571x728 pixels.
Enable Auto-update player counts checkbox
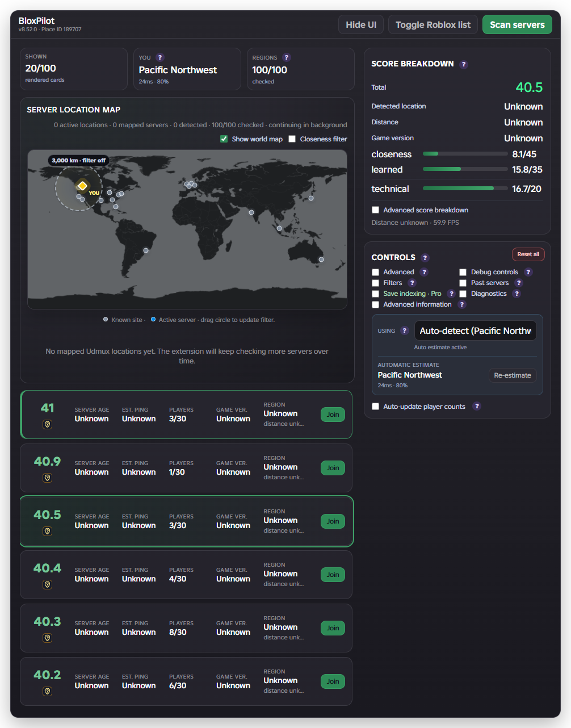click(x=375, y=406)
